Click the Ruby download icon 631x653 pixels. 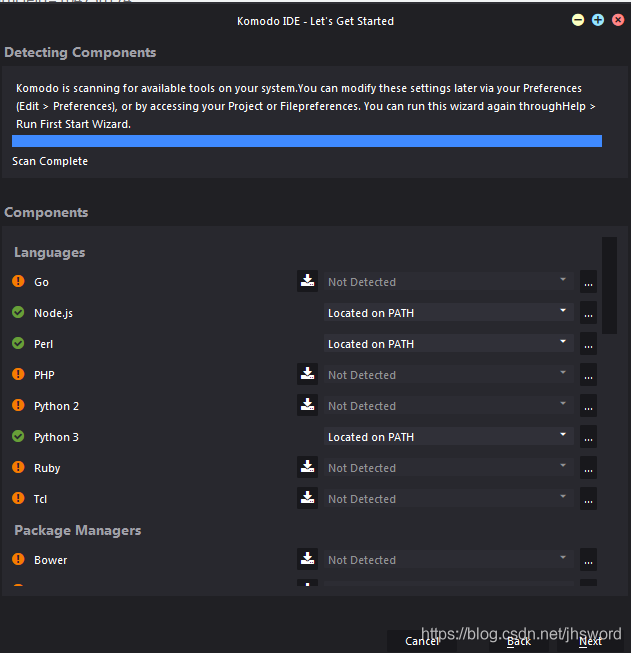[307, 467]
